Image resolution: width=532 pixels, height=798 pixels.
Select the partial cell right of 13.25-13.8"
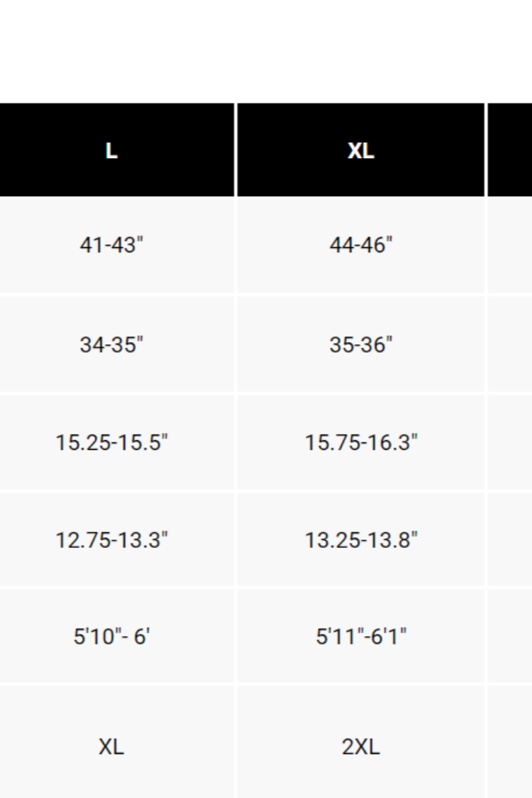tap(510, 540)
